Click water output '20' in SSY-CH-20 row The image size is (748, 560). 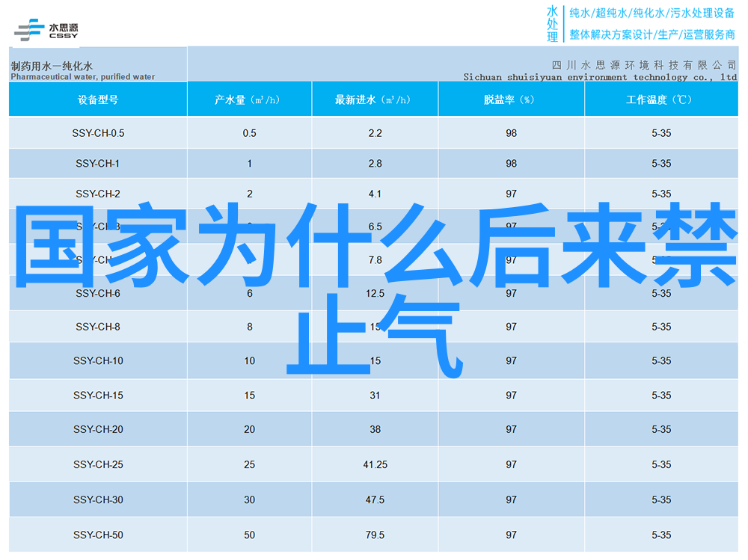pos(250,429)
